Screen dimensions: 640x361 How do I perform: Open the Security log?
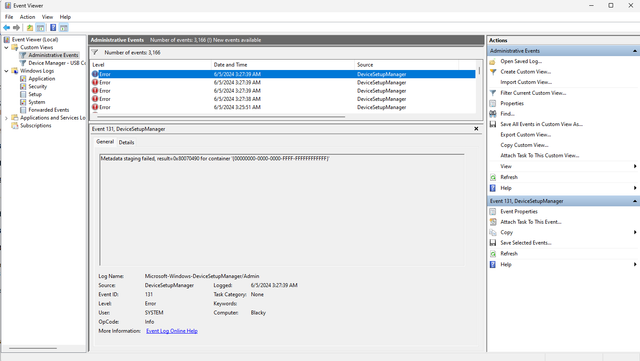pyautogui.click(x=38, y=87)
